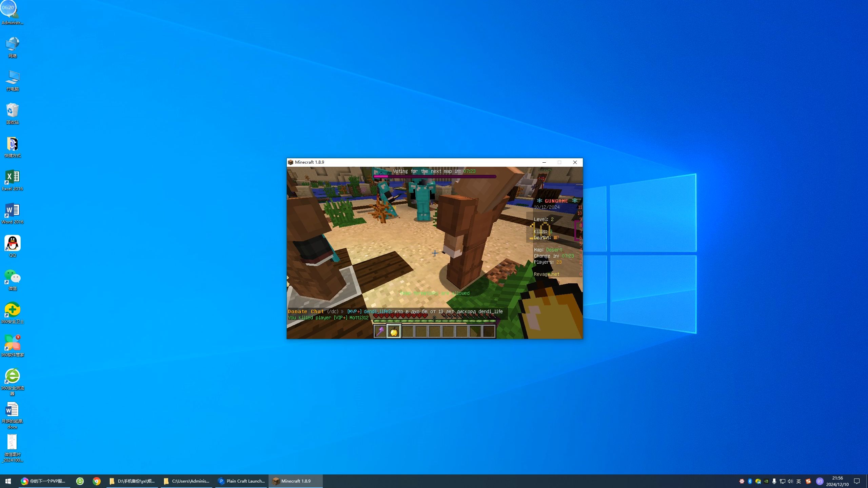
Task: Open the volume speaker tray icon
Action: pos(790,481)
